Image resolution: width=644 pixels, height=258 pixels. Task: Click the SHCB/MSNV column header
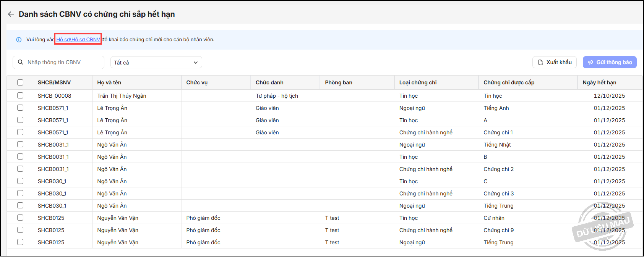pos(54,82)
